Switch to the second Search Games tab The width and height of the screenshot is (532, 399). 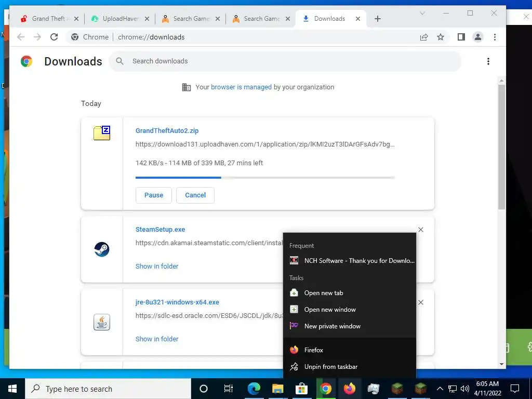tap(261, 19)
